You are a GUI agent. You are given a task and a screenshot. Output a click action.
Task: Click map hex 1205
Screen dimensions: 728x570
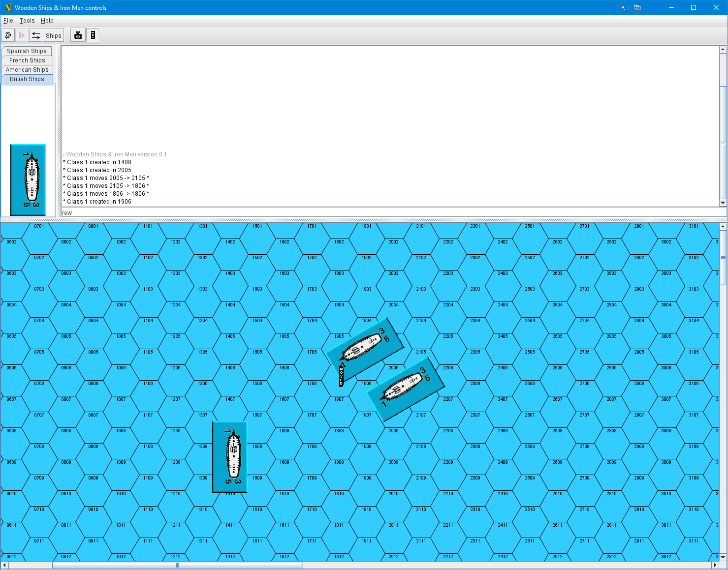(x=176, y=348)
